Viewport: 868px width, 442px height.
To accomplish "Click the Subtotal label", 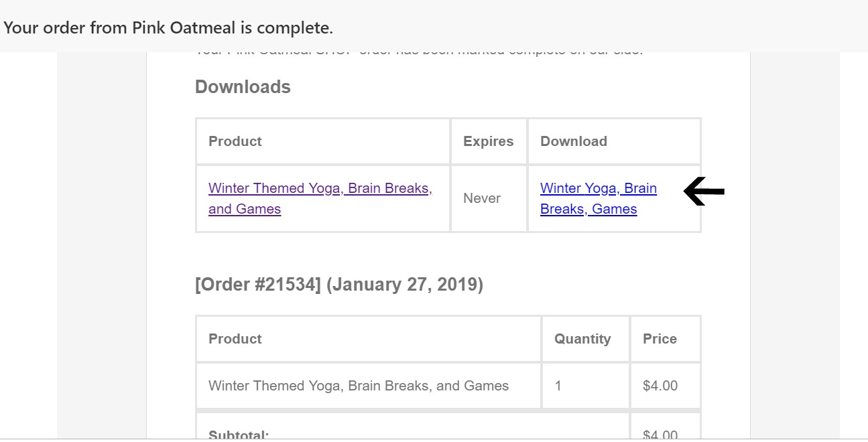I will 239,434.
